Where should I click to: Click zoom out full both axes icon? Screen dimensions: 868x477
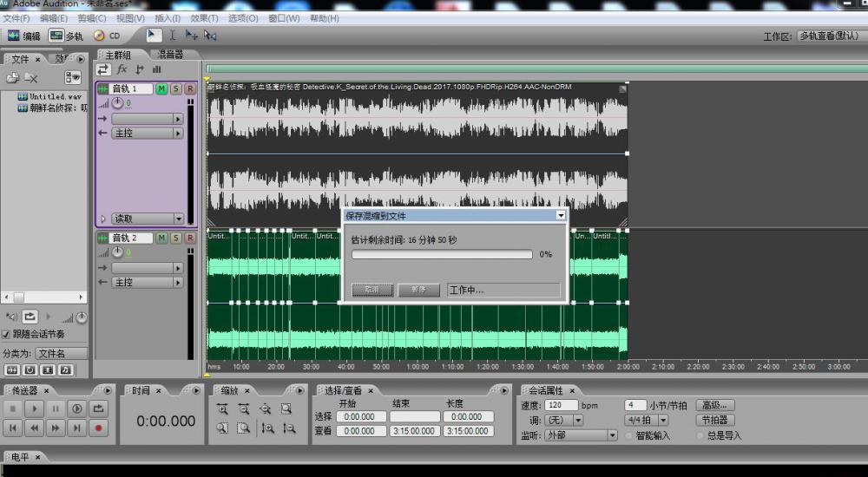(x=265, y=409)
